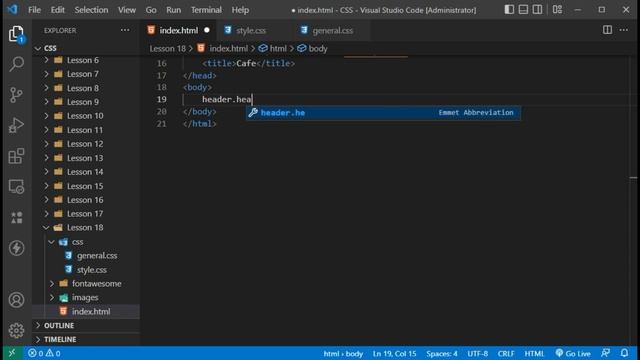Change indentation via Spaces: 4
640x360 pixels.
coord(442,353)
